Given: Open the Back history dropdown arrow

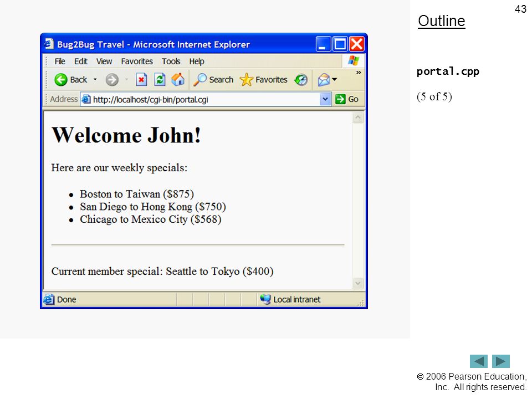Looking at the screenshot, I should [95, 79].
